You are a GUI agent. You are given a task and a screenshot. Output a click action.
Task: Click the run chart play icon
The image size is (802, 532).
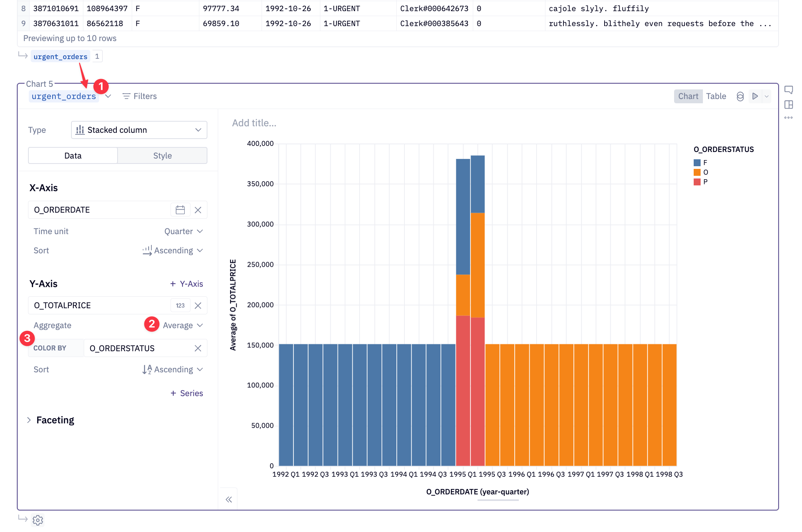755,96
